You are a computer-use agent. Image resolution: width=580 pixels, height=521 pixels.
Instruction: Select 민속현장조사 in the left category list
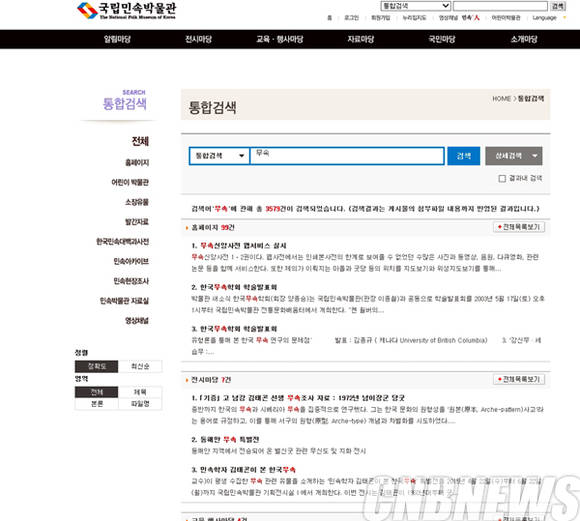tap(131, 281)
